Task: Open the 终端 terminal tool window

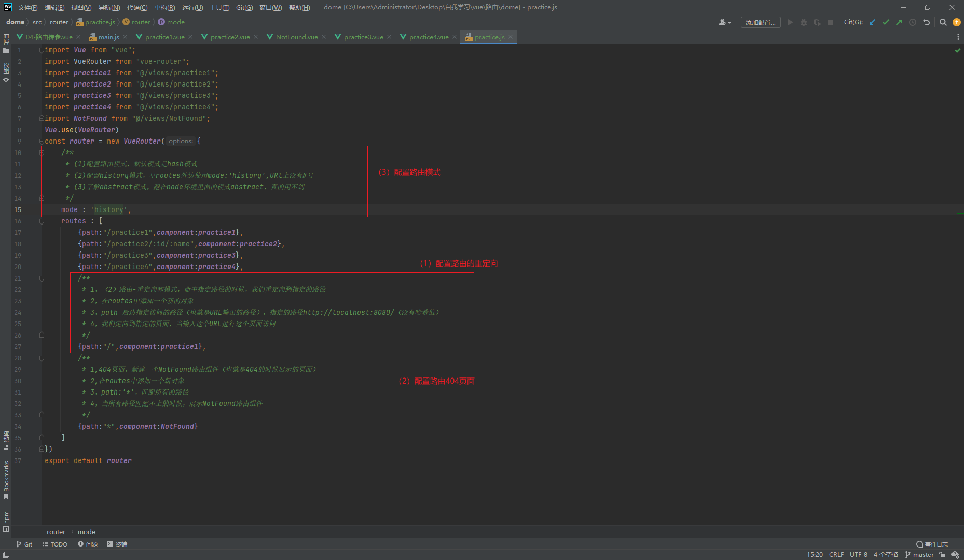Action: (x=117, y=544)
